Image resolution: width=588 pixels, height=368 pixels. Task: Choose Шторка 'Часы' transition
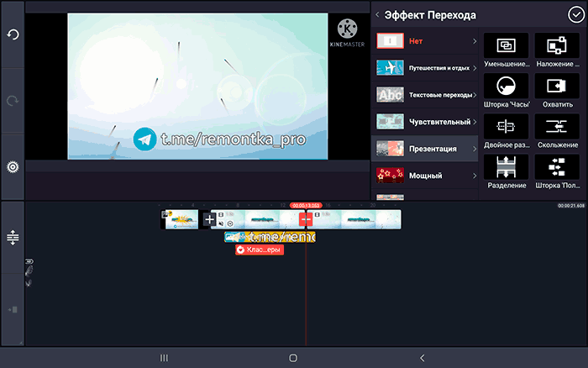coord(507,91)
